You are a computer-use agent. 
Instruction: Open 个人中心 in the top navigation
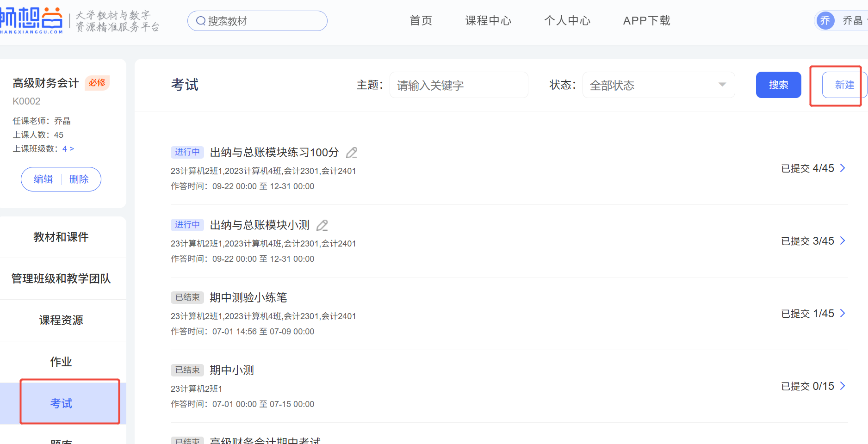tap(567, 21)
